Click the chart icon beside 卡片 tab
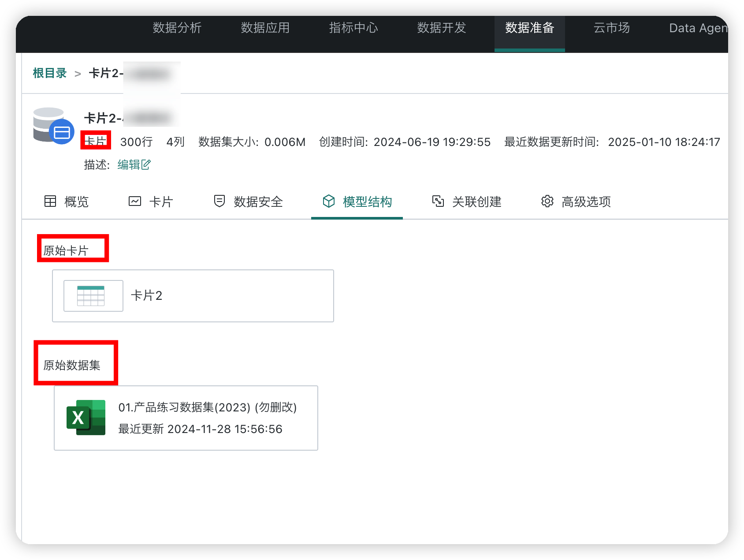This screenshot has width=744, height=560. [x=135, y=201]
